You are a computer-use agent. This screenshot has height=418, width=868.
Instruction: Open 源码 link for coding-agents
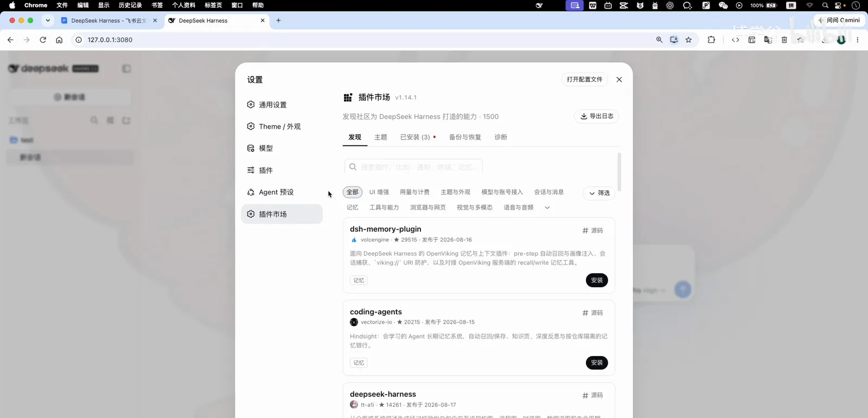[x=592, y=313]
